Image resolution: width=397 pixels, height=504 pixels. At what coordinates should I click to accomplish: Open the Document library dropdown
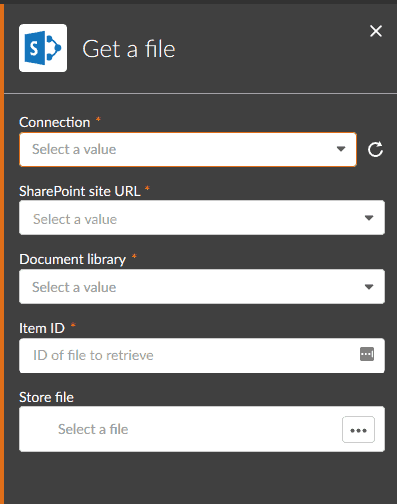click(202, 287)
